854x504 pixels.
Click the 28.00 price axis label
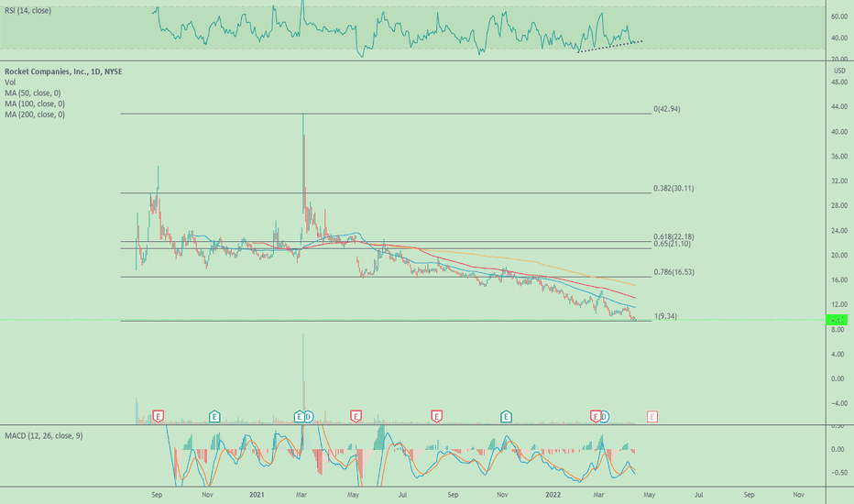pos(839,205)
